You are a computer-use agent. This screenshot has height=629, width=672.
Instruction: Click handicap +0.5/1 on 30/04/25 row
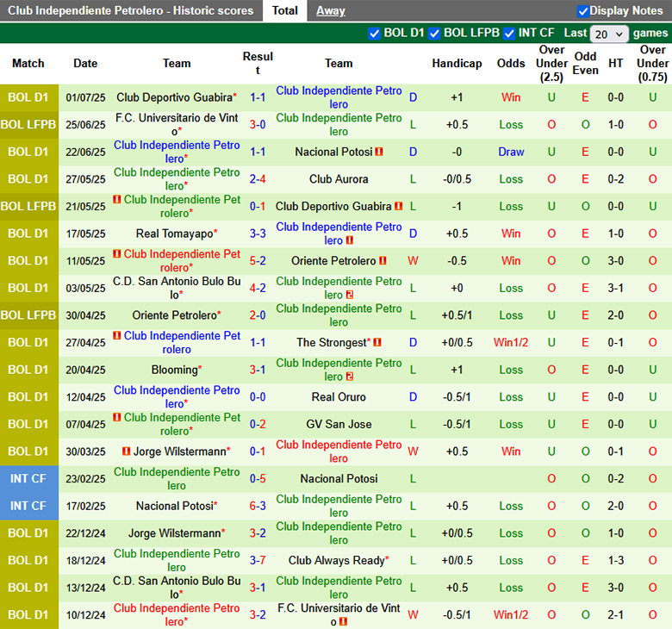point(457,315)
